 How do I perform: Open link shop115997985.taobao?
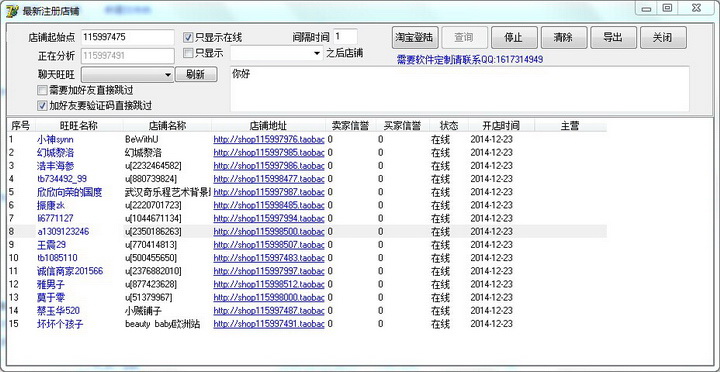pyautogui.click(x=269, y=152)
